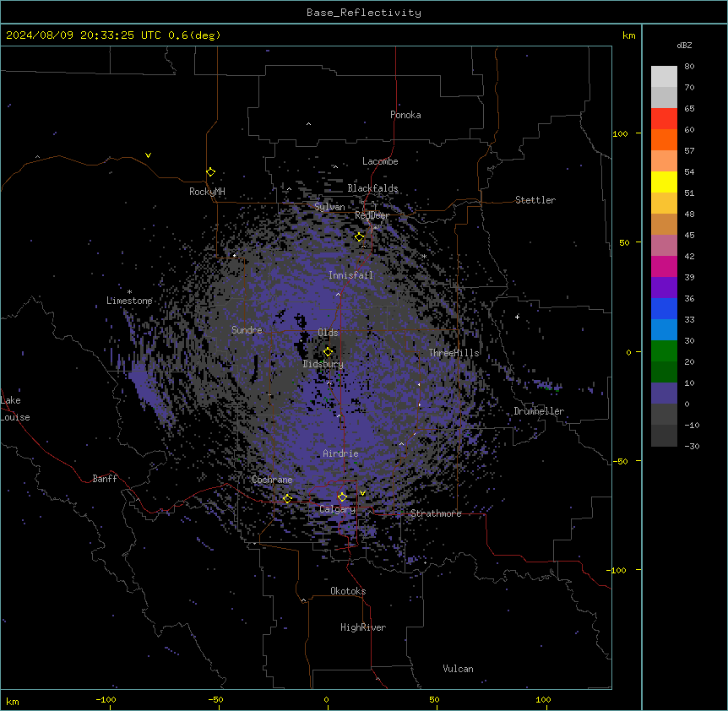
Task: Click the Ponoka city label
Action: point(405,115)
